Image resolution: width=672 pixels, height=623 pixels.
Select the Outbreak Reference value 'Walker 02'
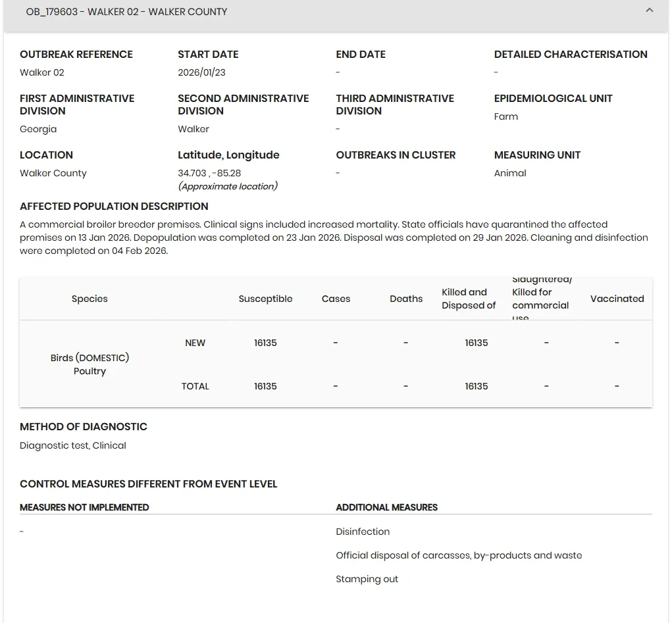click(42, 72)
